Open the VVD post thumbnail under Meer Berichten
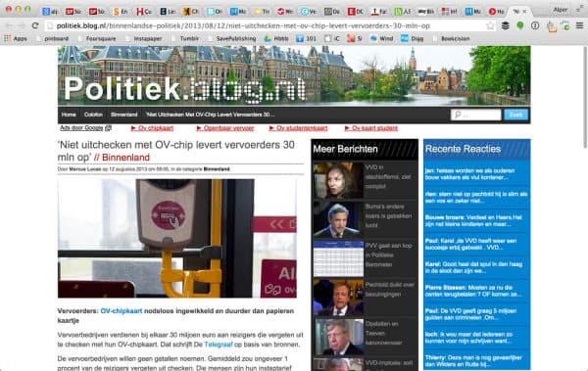This screenshot has height=371, width=588. pyautogui.click(x=338, y=180)
